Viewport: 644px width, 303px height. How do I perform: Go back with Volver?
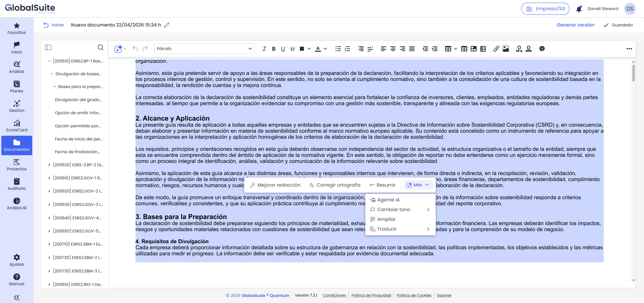54,25
